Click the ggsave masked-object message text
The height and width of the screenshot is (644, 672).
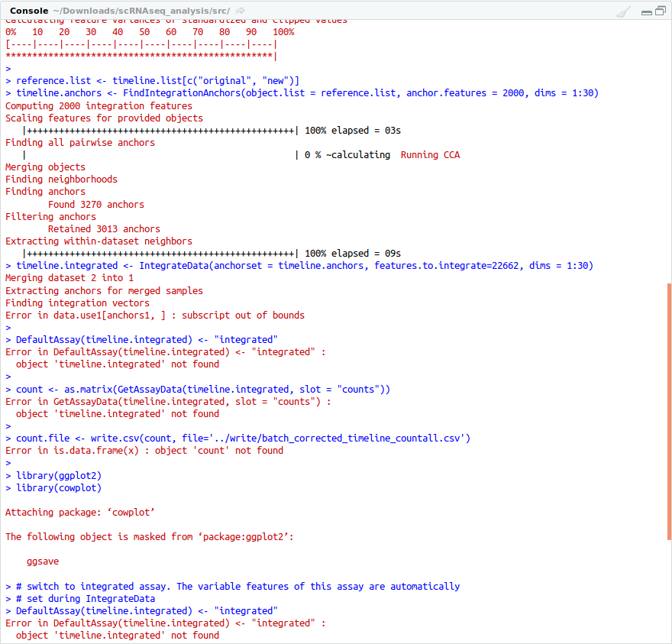tap(42, 561)
